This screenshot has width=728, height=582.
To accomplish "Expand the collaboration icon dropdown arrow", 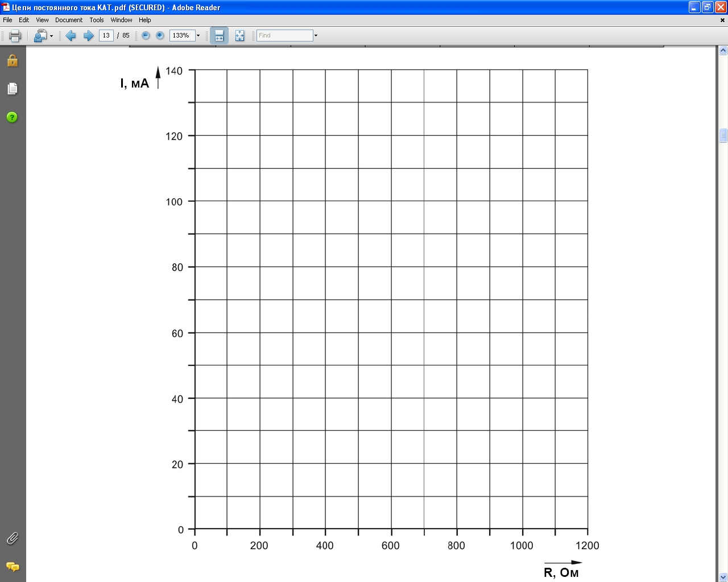I will pos(51,36).
